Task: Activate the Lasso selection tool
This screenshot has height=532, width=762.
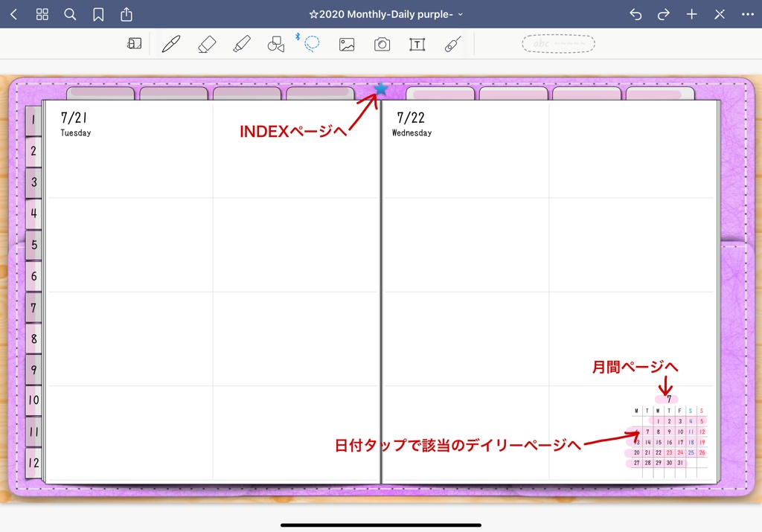Action: coord(312,43)
